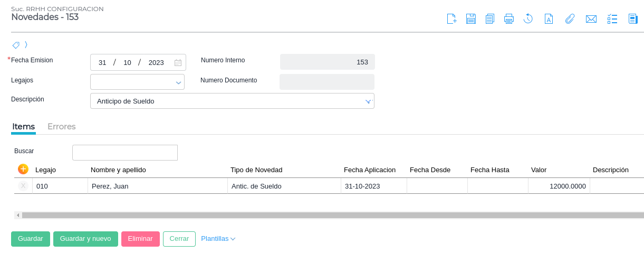Click the tag icon below title
This screenshot has width=644, height=253.
pyautogui.click(x=16, y=45)
